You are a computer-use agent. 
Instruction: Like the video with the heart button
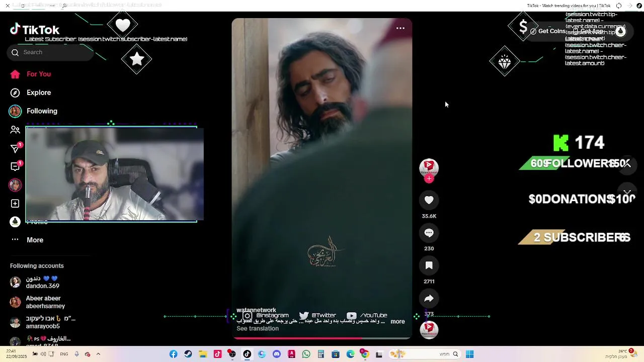429,200
